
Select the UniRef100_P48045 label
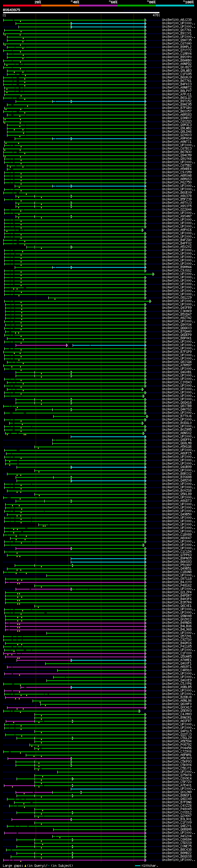click(177, 809)
